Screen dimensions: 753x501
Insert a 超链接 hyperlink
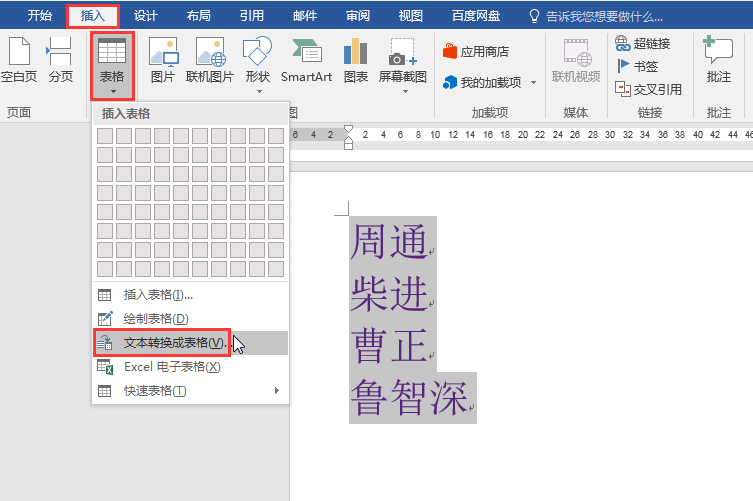click(x=643, y=44)
